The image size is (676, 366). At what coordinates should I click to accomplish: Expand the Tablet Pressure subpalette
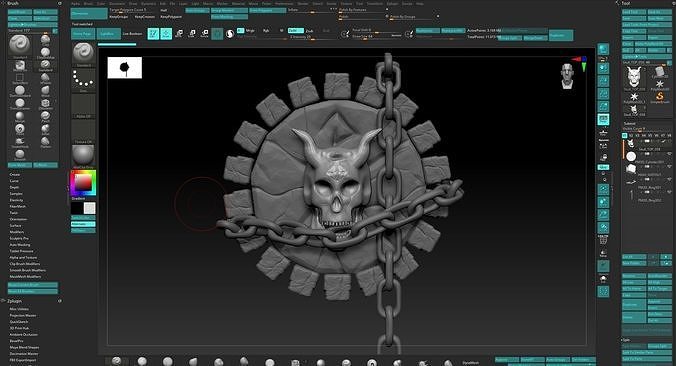point(22,251)
